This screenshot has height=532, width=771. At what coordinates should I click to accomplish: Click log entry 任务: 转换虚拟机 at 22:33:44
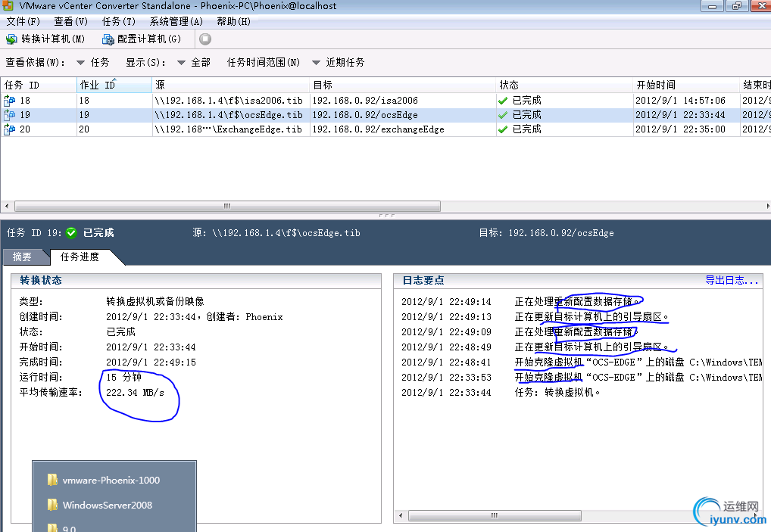501,393
